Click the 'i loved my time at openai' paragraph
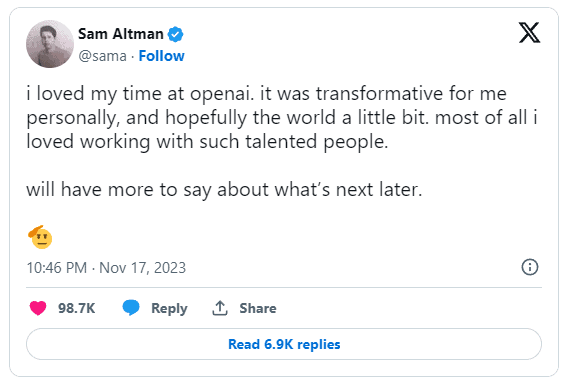The height and width of the screenshot is (381, 566). tap(284, 117)
